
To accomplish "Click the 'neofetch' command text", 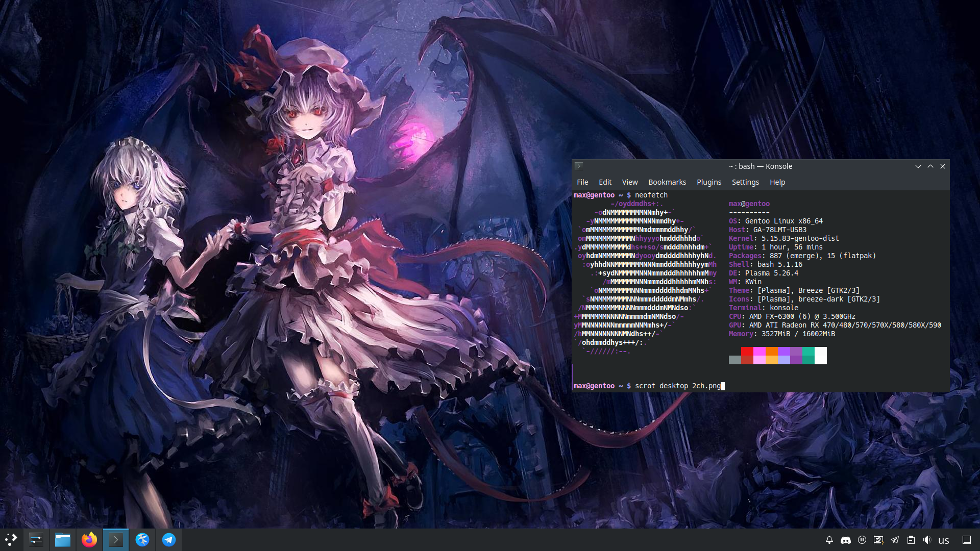I will tap(651, 195).
